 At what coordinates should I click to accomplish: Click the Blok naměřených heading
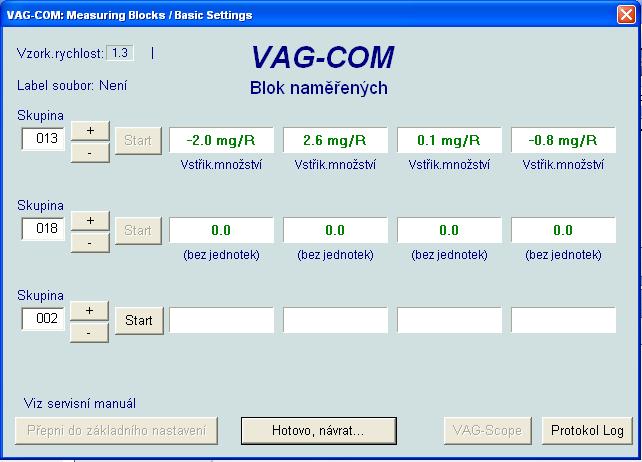pyautogui.click(x=319, y=88)
